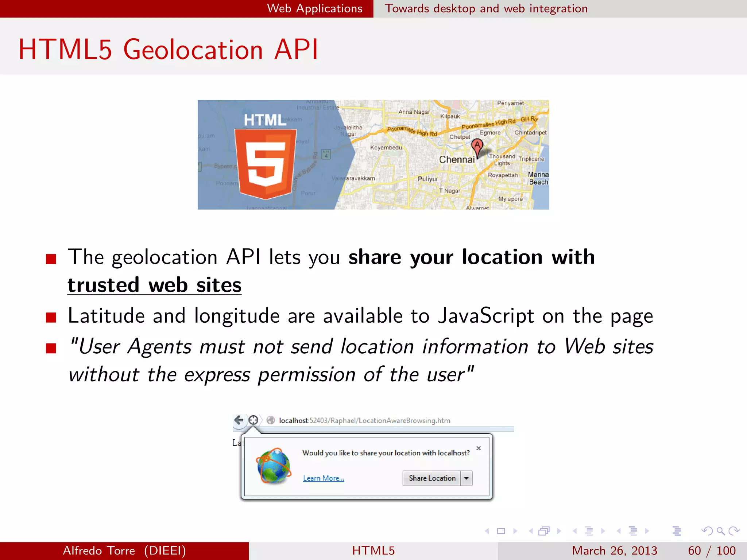Select the Towards desktop and web integration tab
Viewport: 747px width, 560px height.
tap(486, 8)
